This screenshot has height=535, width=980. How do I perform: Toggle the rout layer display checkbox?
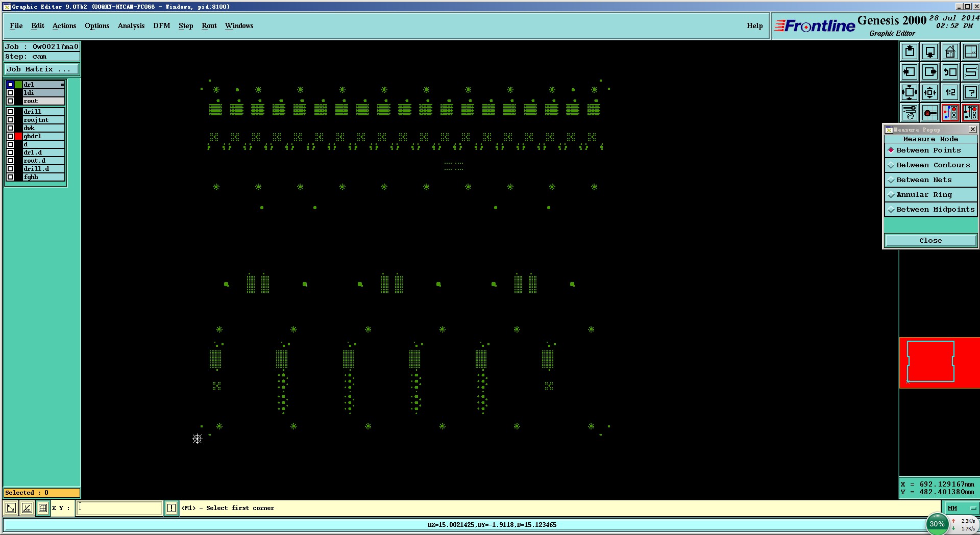pyautogui.click(x=10, y=101)
